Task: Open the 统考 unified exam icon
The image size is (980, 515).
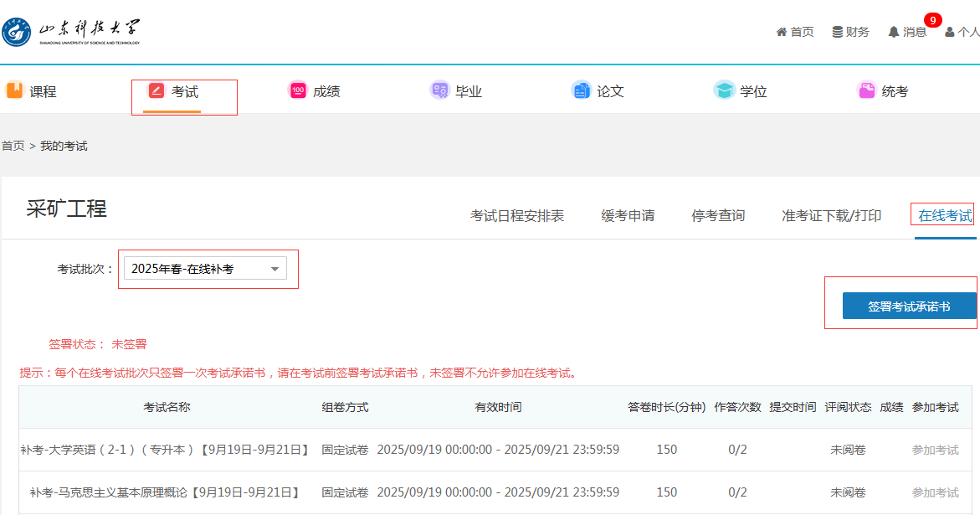Action: pos(866,90)
